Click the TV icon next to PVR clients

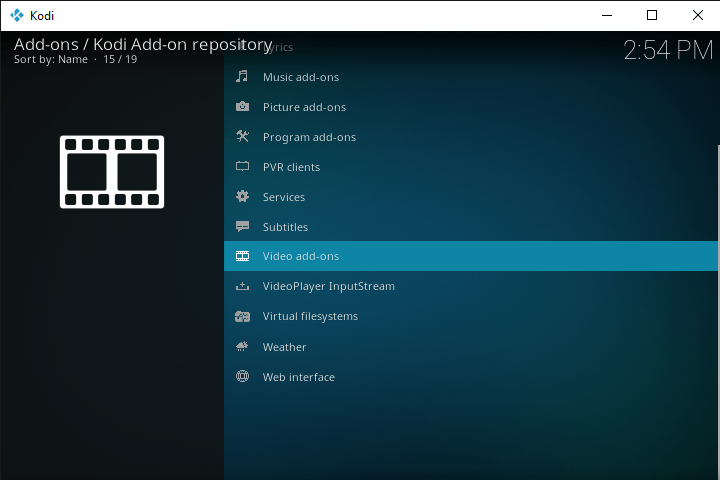pos(242,166)
